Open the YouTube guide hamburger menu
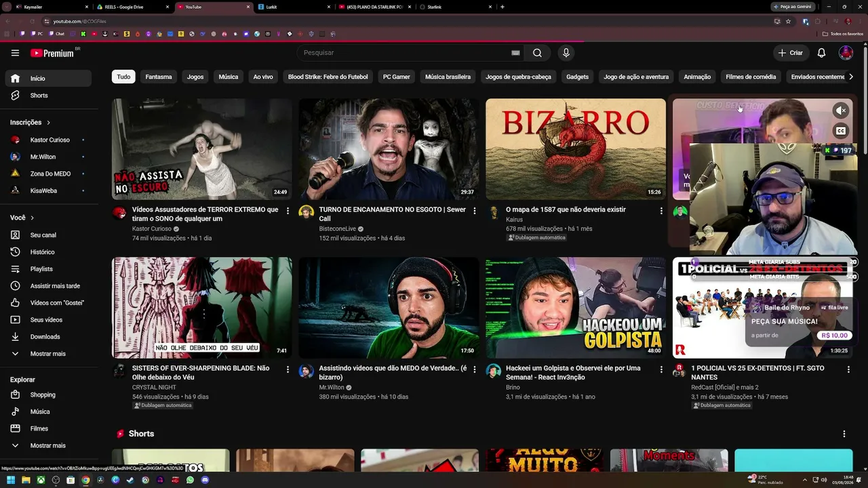Screen dimensions: 868x488 tap(15, 53)
